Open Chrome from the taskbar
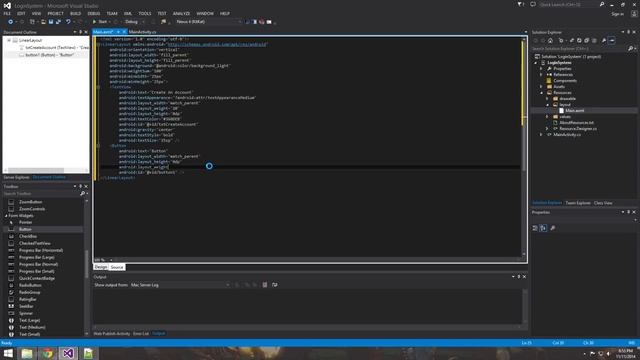 click(48, 353)
